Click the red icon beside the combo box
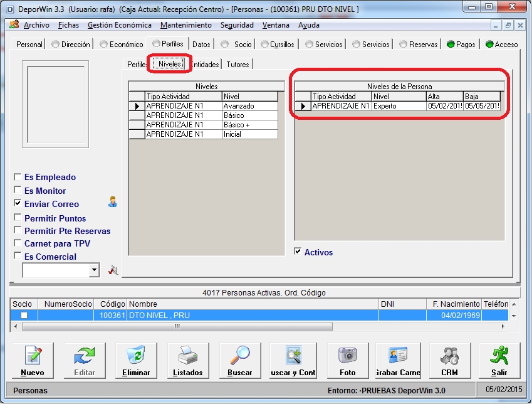This screenshot has height=404, width=532. (113, 270)
